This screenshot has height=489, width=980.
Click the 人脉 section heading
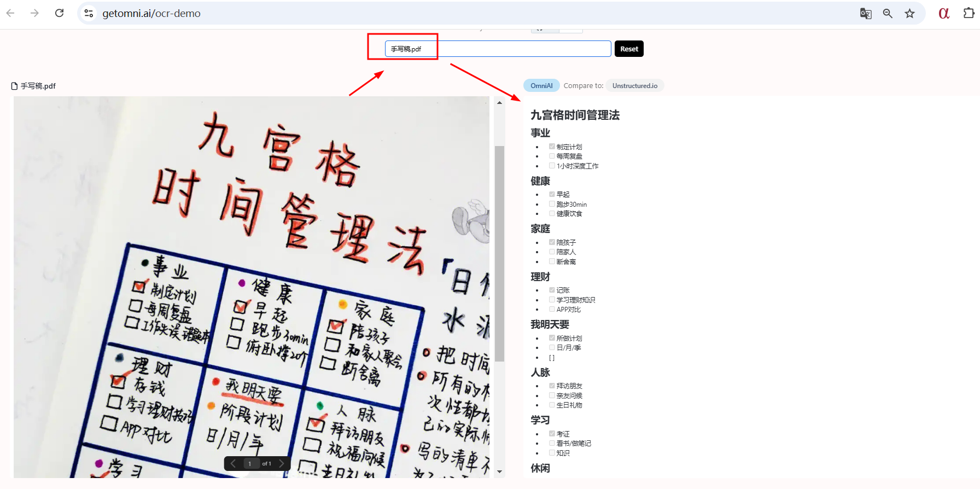click(x=540, y=372)
